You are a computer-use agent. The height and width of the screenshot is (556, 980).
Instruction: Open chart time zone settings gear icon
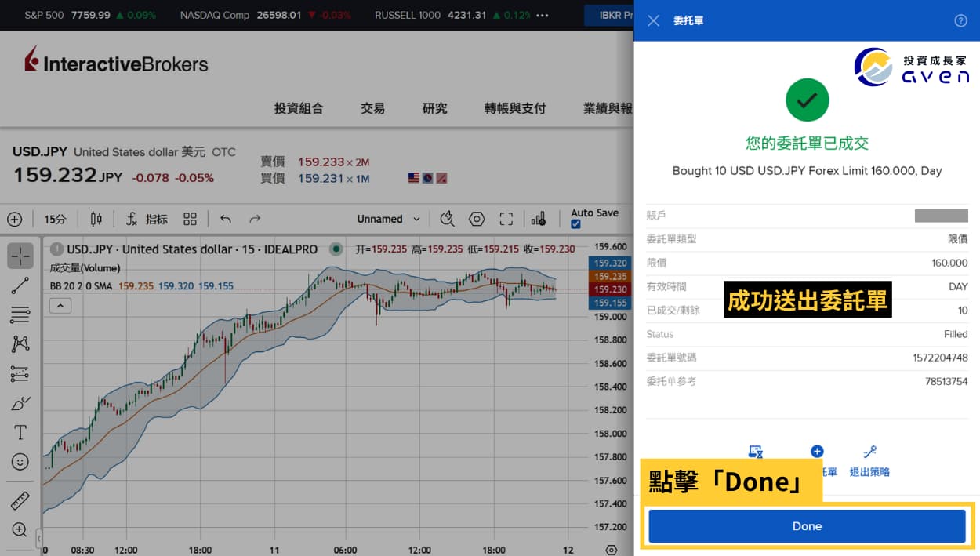[x=612, y=550]
